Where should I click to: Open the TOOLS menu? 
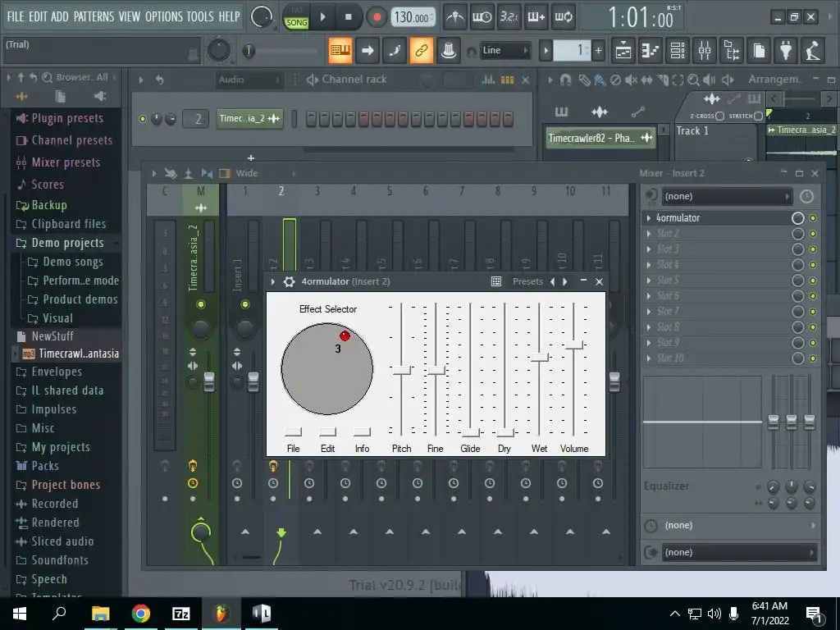pos(200,16)
